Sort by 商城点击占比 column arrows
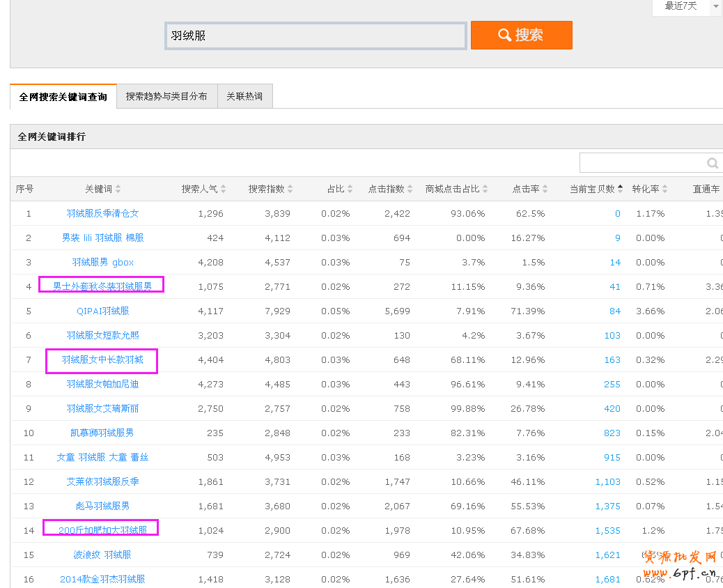723x588 pixels. coord(485,189)
